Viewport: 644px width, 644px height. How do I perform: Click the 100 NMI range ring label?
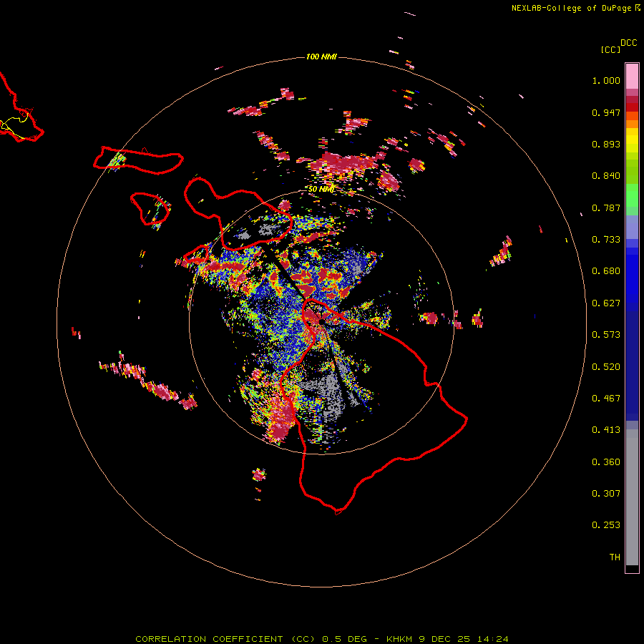point(321,57)
